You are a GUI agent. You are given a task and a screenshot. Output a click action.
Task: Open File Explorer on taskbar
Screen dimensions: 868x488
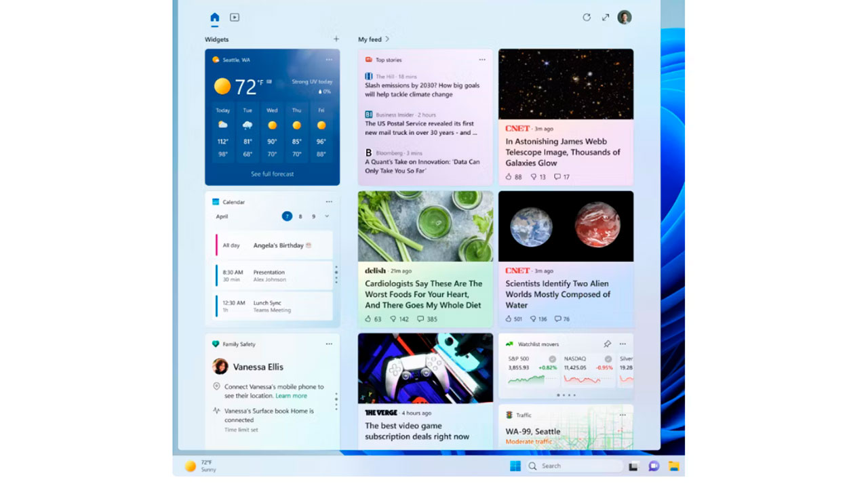[x=673, y=466]
